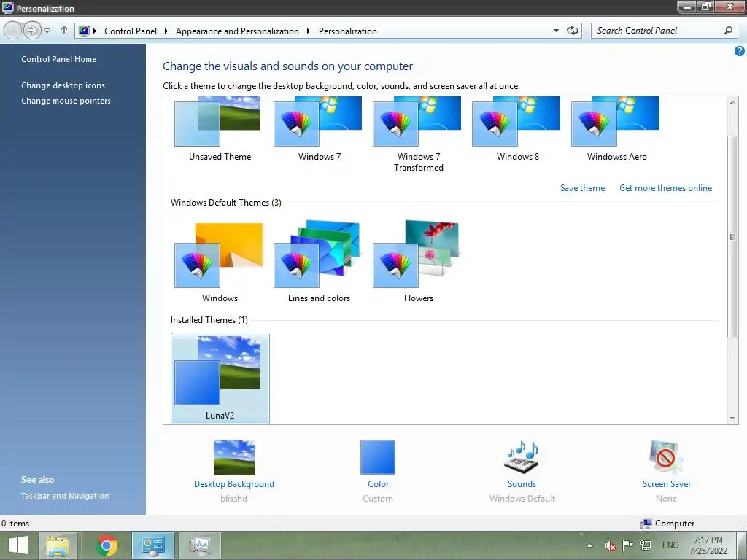Click Appearance and Personalization breadcrumb

[x=237, y=31]
